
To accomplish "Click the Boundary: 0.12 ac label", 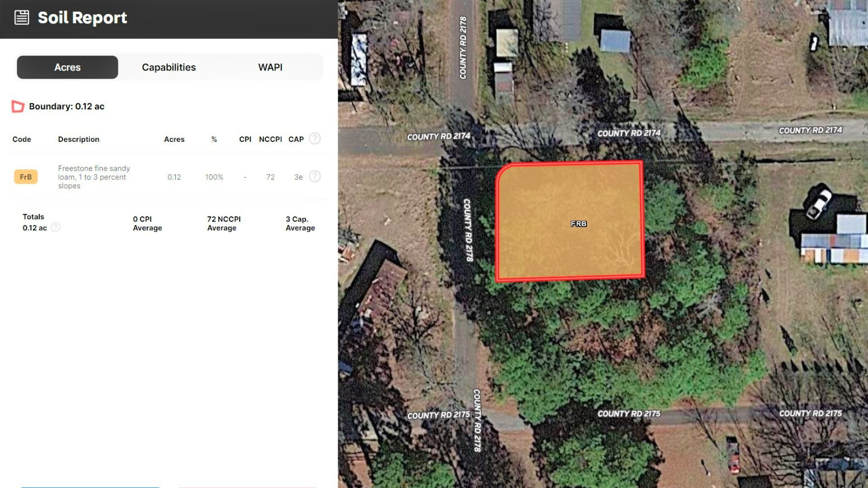I will coord(66,107).
